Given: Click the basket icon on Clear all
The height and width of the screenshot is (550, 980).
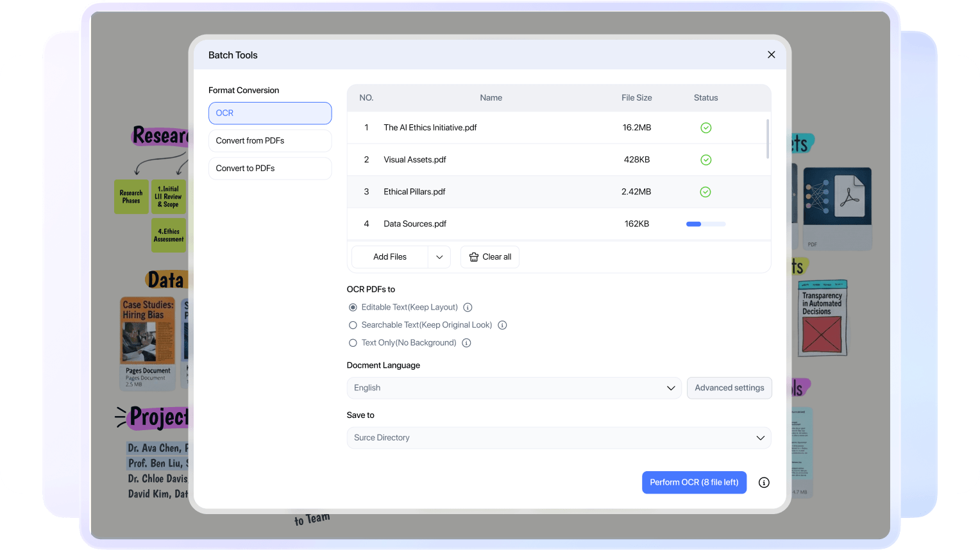Looking at the screenshot, I should (x=474, y=257).
